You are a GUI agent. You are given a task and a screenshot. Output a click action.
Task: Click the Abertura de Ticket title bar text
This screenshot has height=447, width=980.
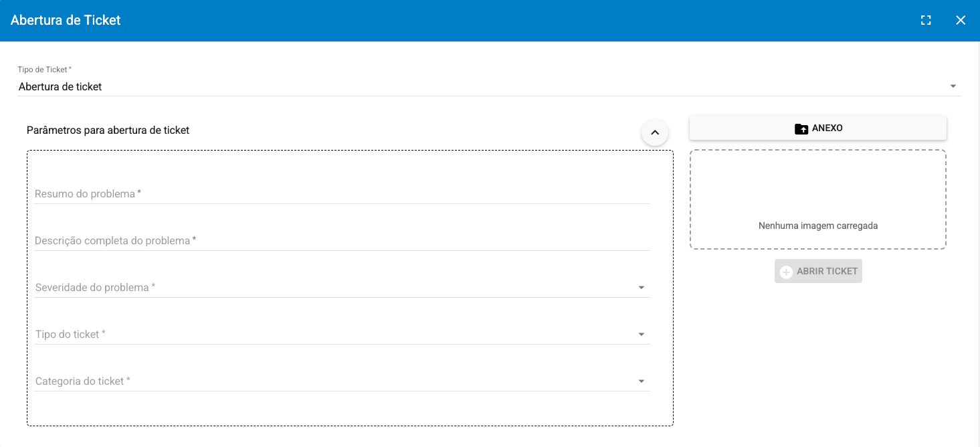(66, 20)
